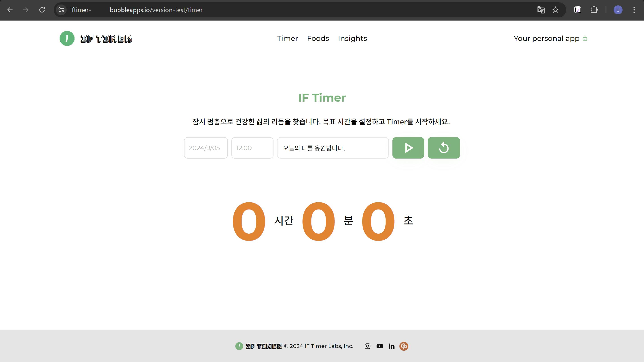644x362 pixels.
Task: Bookmark this page with star icon
Action: [555, 10]
